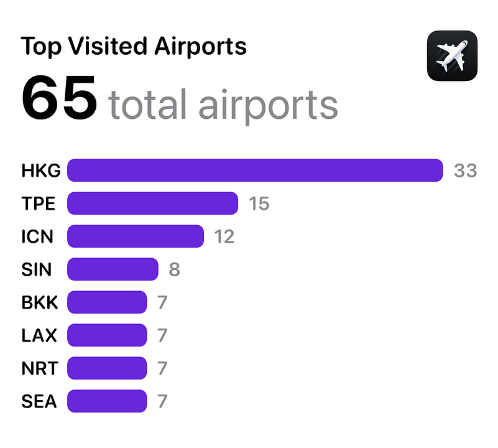Click the count 33 beside HKG bar
This screenshot has height=448, width=498.
click(x=465, y=170)
